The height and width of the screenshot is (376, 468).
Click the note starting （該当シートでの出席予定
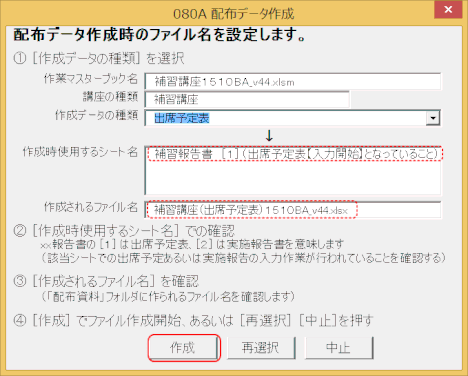[x=243, y=258]
